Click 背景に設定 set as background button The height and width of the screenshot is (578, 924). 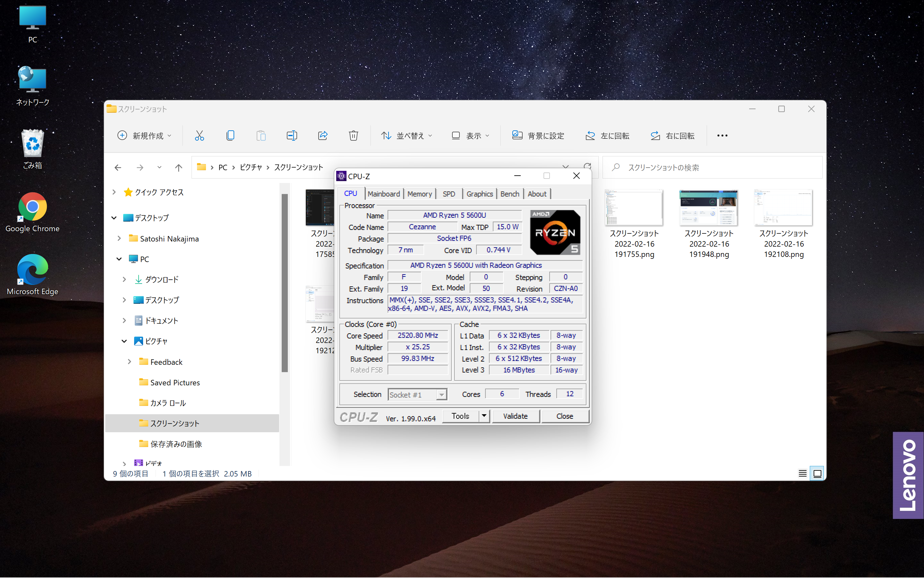coord(538,136)
